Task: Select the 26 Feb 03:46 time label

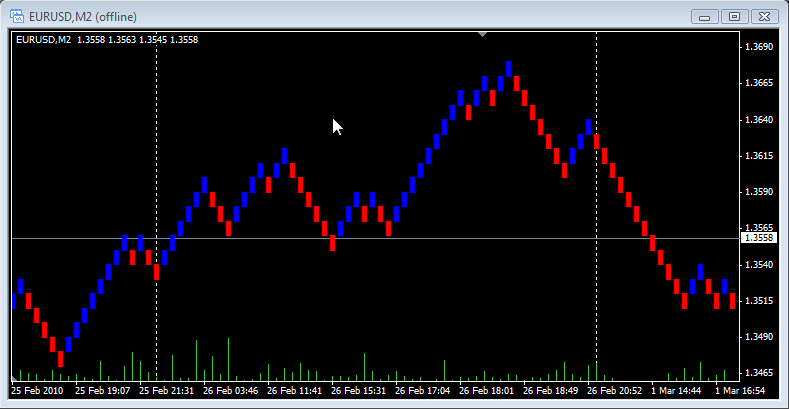Action: [231, 390]
